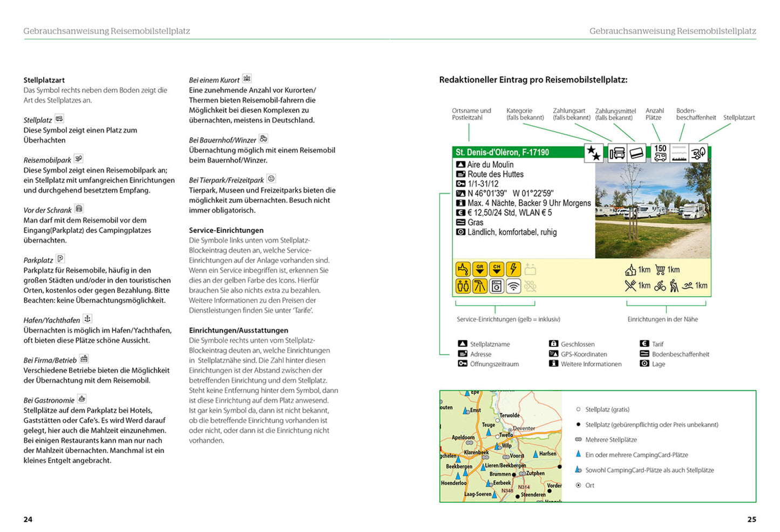Image resolution: width=780 pixels, height=532 pixels.
Task: Select the WiFi service icon
Action: (x=513, y=286)
